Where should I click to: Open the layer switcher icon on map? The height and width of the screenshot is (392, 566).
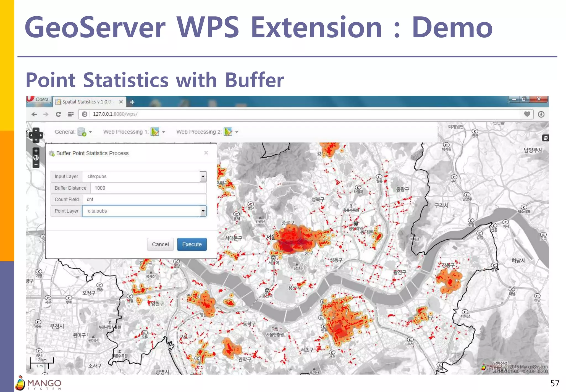545,138
